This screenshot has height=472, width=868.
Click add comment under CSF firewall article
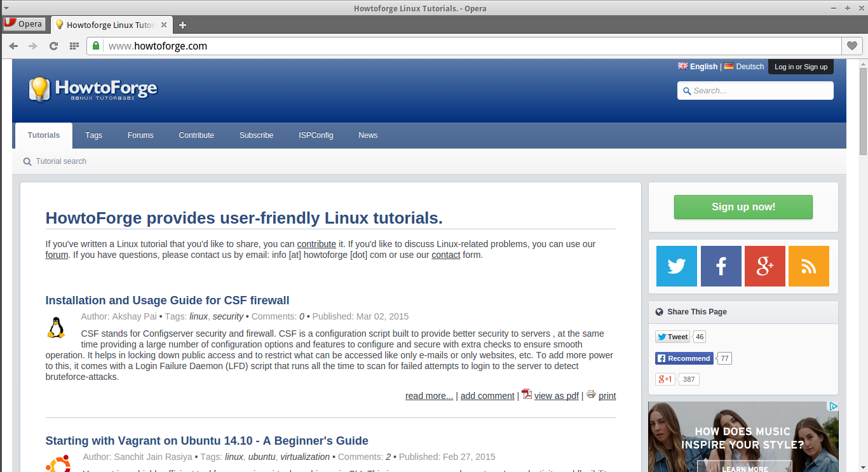point(487,396)
